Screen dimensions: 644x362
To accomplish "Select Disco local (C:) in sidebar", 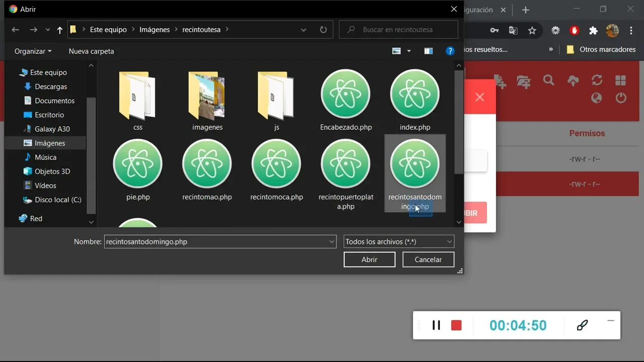I will [x=58, y=200].
